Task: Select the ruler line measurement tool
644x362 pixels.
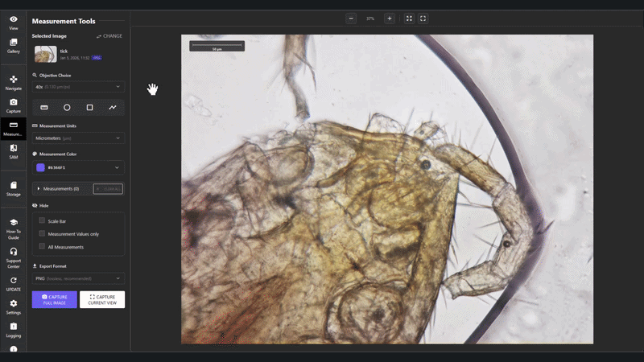Action: (x=44, y=107)
